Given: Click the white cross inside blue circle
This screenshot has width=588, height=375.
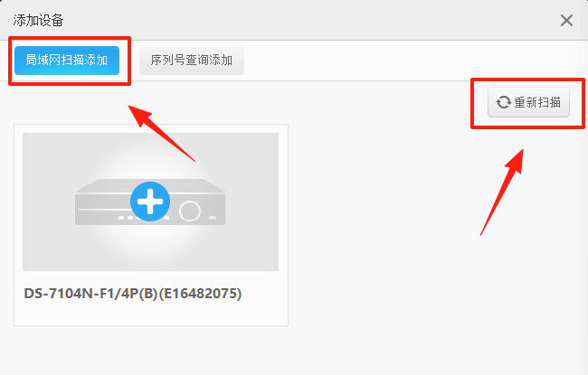Looking at the screenshot, I should click(150, 202).
